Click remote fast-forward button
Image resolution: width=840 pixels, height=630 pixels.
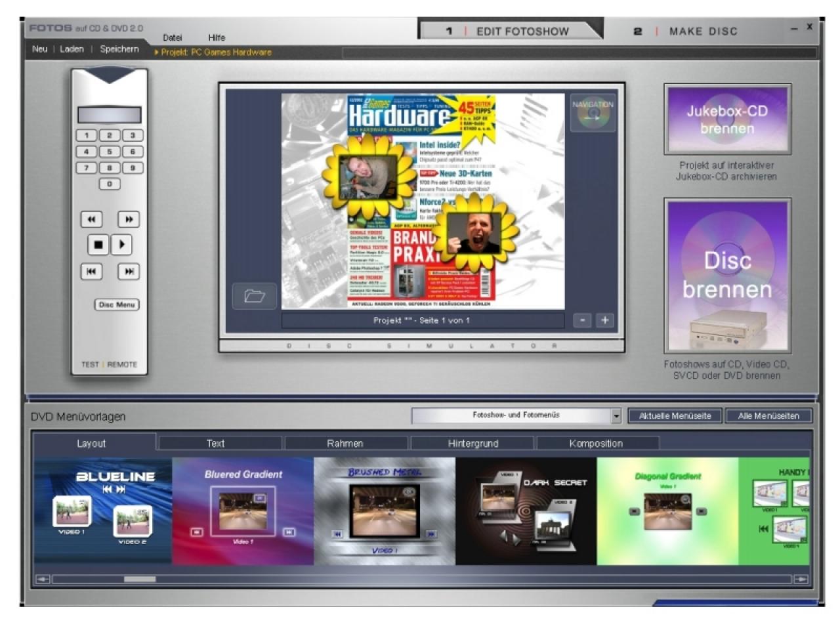tap(129, 219)
